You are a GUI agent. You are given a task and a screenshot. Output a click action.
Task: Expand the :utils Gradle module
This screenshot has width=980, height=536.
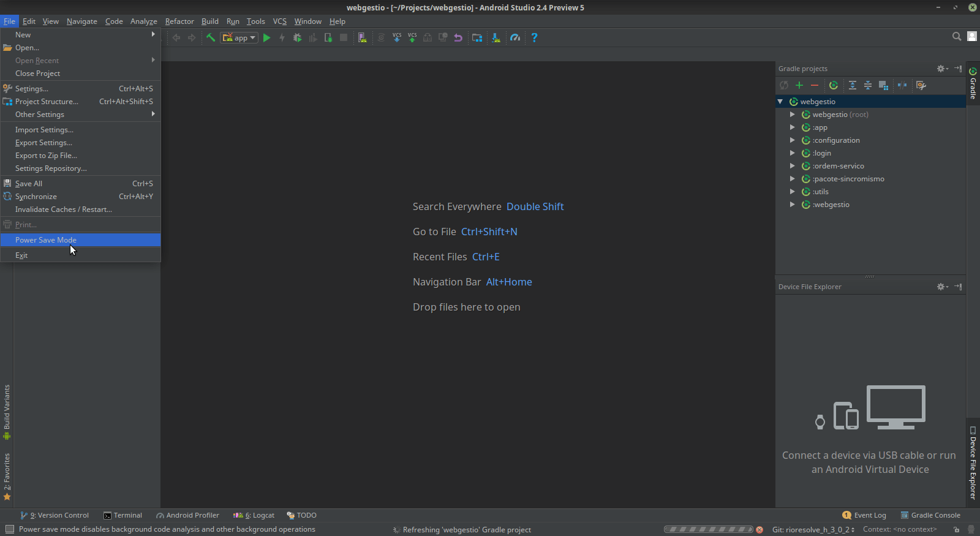792,192
